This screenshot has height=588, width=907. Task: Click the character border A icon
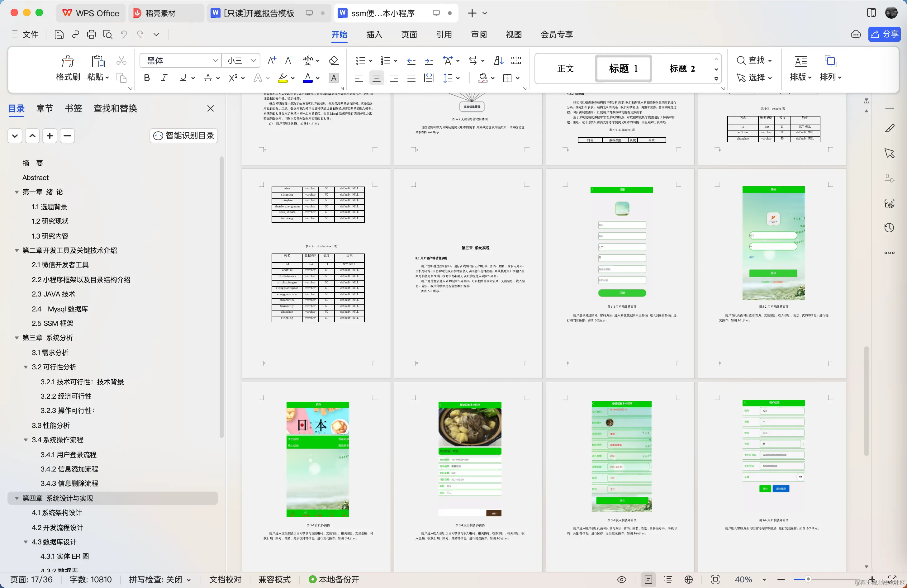pyautogui.click(x=334, y=78)
